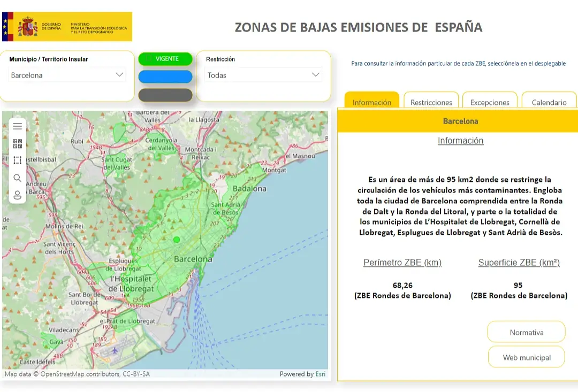This screenshot has height=392, width=578.
Task: Click the perimeter value 68,26
Action: [402, 285]
